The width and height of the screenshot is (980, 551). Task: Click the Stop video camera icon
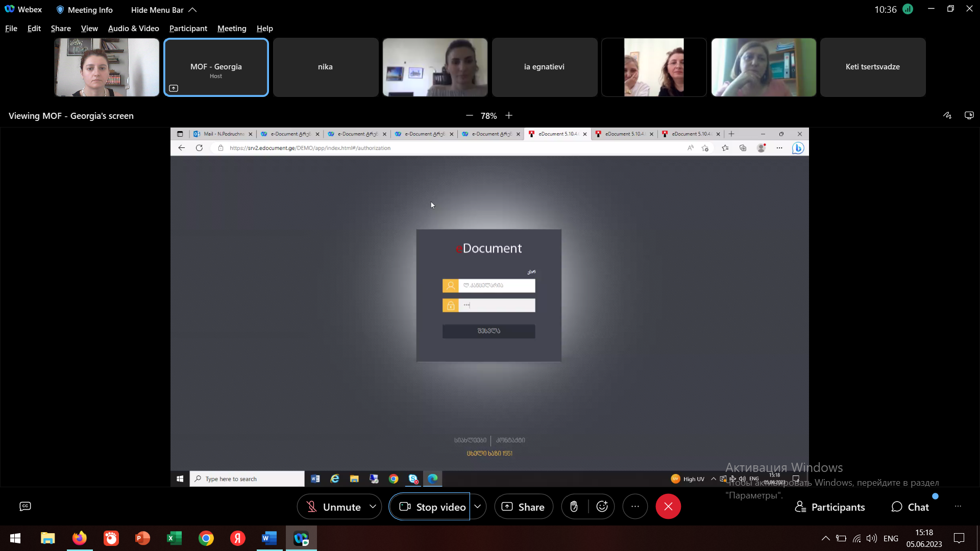click(x=405, y=507)
